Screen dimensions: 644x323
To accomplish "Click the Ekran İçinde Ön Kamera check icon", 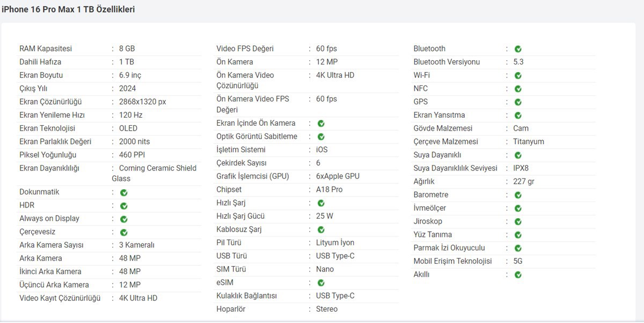I will [321, 124].
